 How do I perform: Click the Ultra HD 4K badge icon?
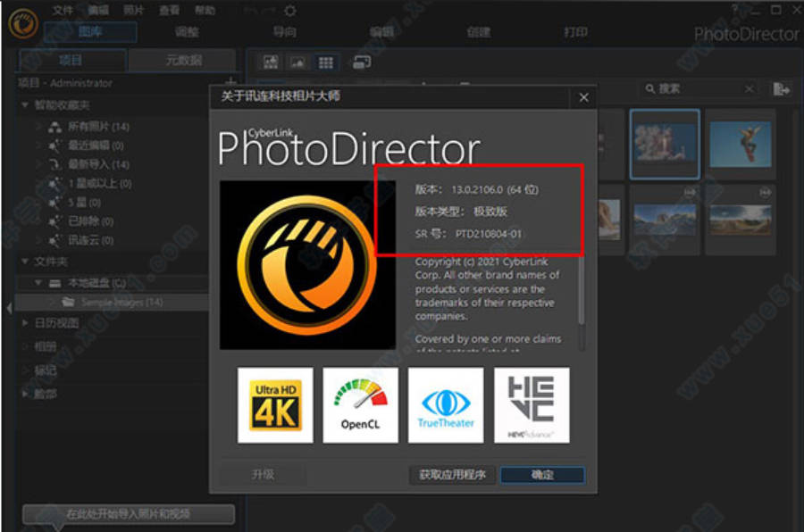pyautogui.click(x=275, y=404)
